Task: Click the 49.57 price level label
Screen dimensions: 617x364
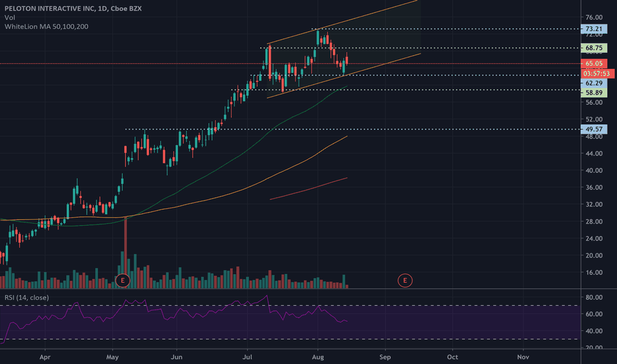Action: (x=594, y=129)
